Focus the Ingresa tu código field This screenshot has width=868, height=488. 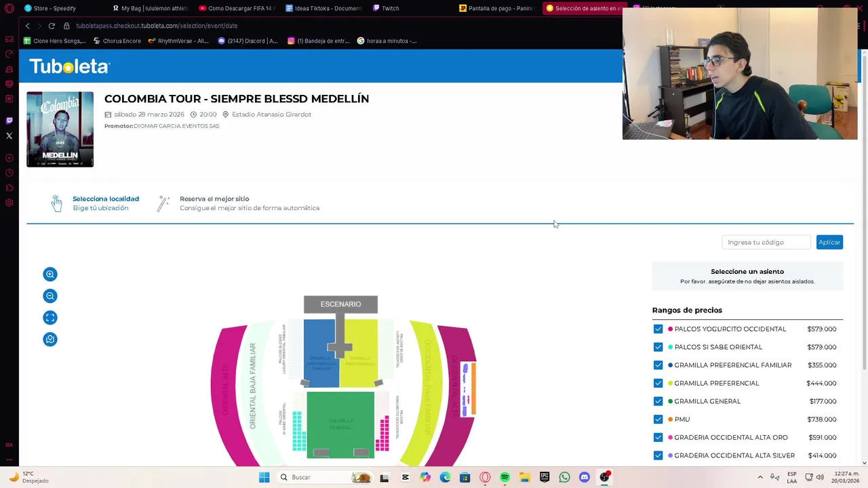tap(766, 243)
